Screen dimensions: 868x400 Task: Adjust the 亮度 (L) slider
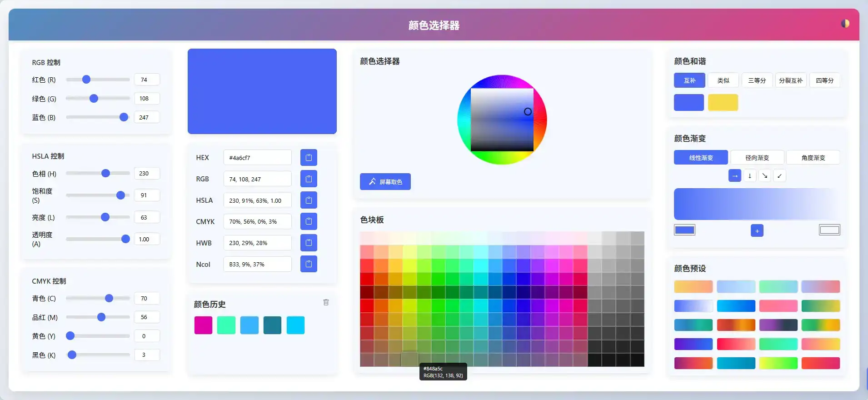pos(98,217)
